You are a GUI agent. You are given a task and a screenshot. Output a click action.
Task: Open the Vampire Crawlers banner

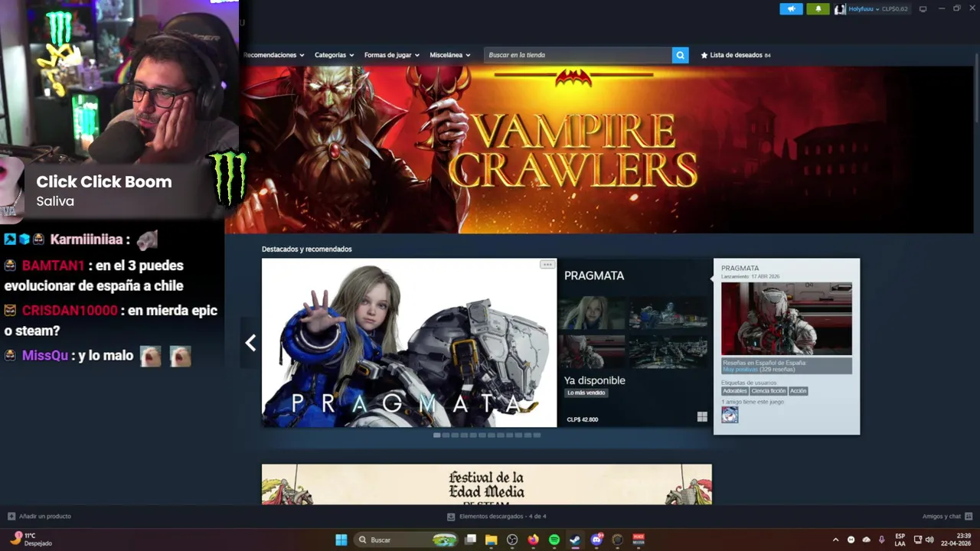[599, 149]
